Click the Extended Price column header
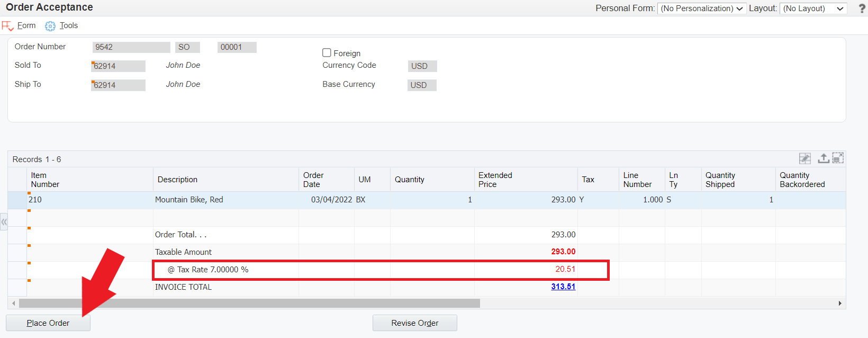Screen dimensions: 868x338 tap(526, 180)
